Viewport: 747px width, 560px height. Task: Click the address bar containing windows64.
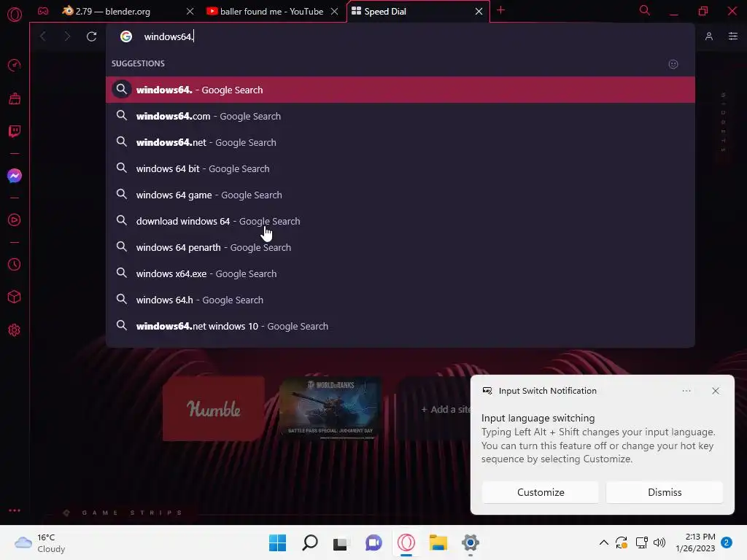(x=400, y=36)
